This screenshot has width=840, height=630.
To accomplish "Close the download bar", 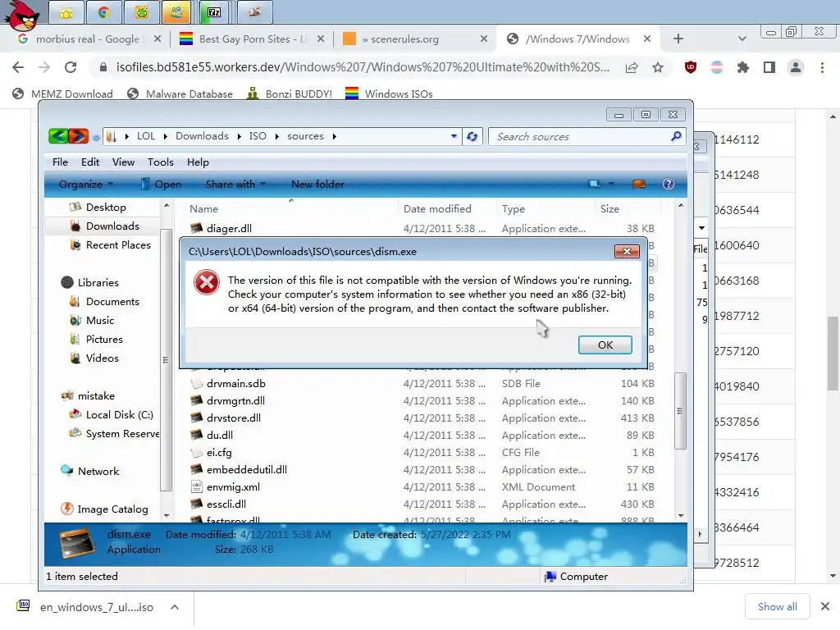I will (x=825, y=606).
